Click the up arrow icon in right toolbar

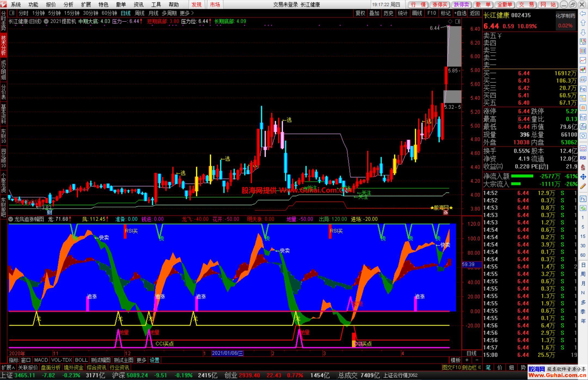583,23
